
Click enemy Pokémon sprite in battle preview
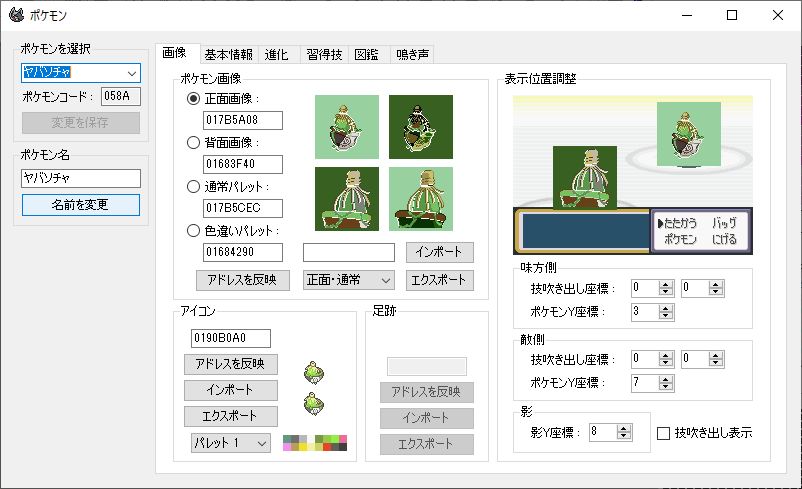point(688,134)
